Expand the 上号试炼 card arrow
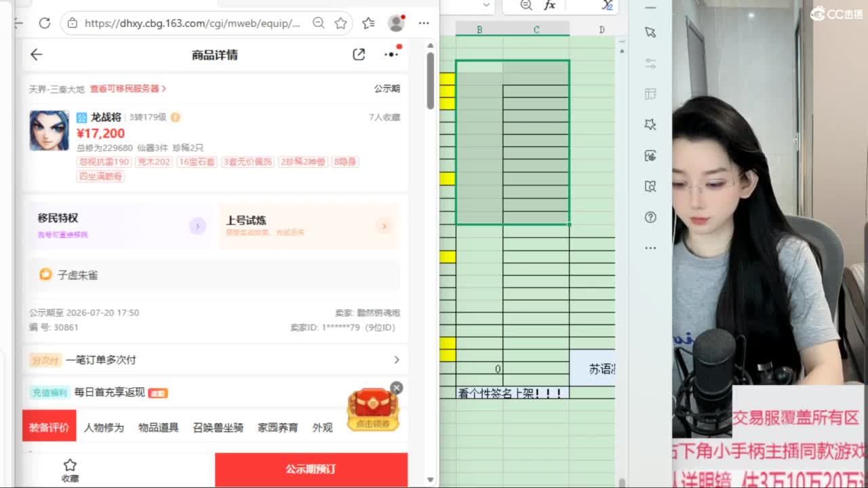The image size is (868, 488). (x=384, y=226)
